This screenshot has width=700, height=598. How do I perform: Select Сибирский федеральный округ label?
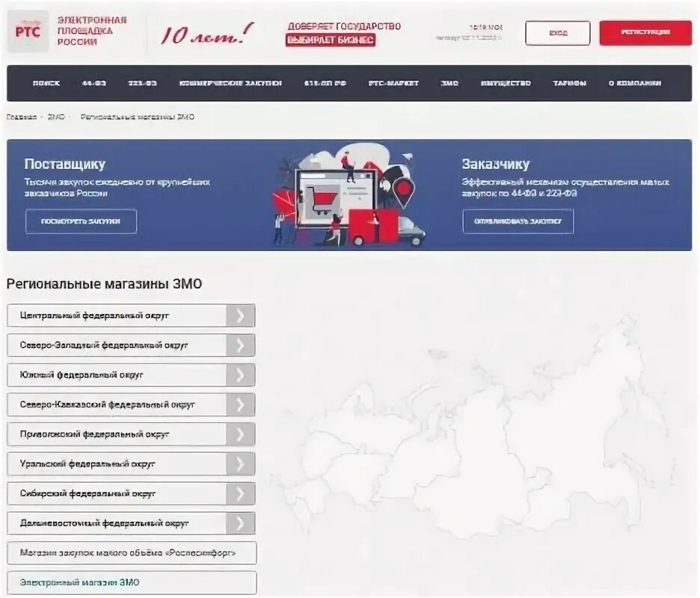click(87, 493)
